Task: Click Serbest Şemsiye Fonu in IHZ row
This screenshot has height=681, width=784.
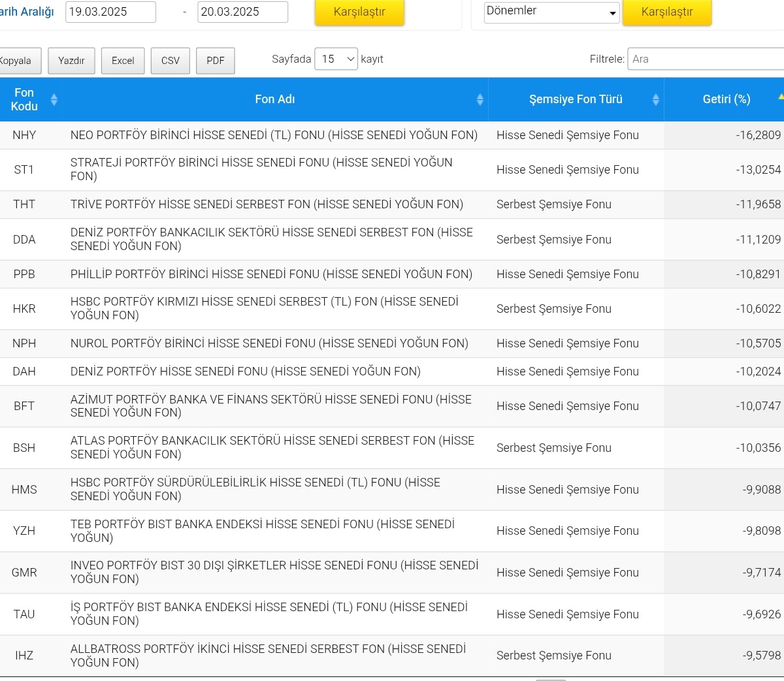Action: (554, 656)
